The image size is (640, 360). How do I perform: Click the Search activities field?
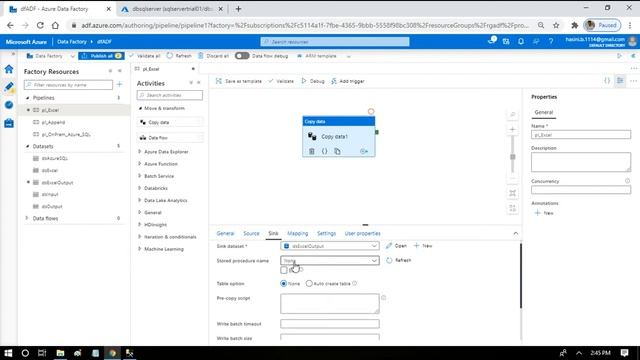click(x=170, y=95)
